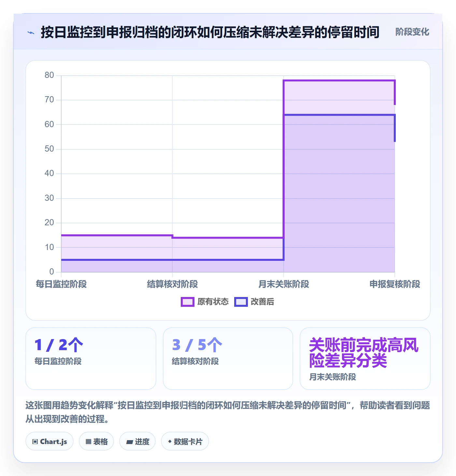Viewport: 456px width, 476px height.
Task: Click the 每日监控阶段 x-axis label
Action: pos(61,284)
